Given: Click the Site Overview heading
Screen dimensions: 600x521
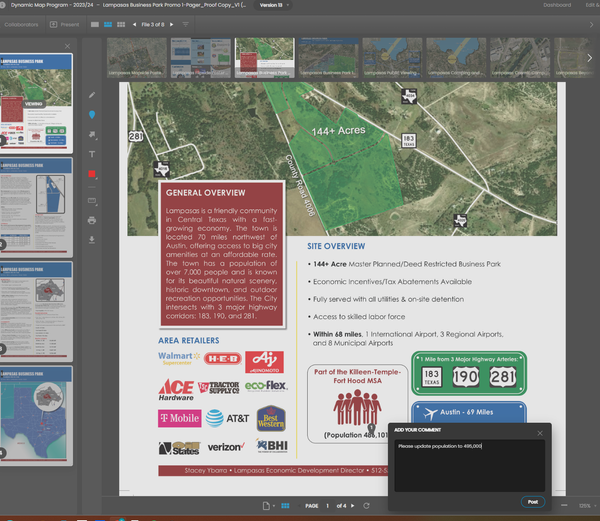Looking at the screenshot, I should click(x=336, y=246).
